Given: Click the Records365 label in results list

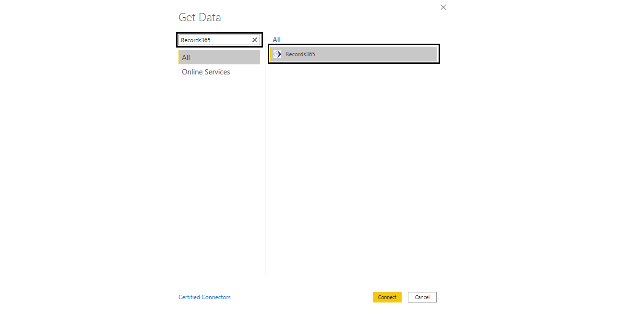Looking at the screenshot, I should click(x=300, y=54).
